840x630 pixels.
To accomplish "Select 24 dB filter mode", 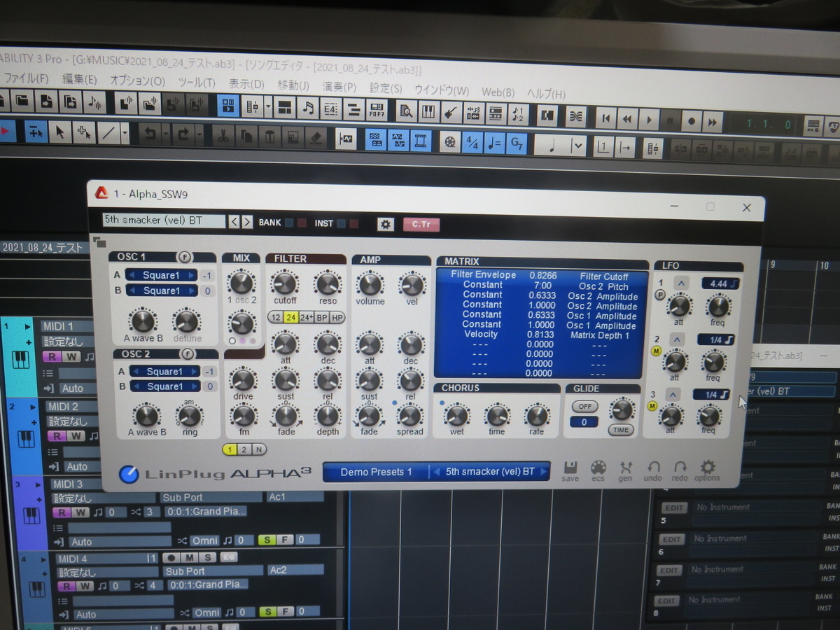I will pyautogui.click(x=290, y=317).
